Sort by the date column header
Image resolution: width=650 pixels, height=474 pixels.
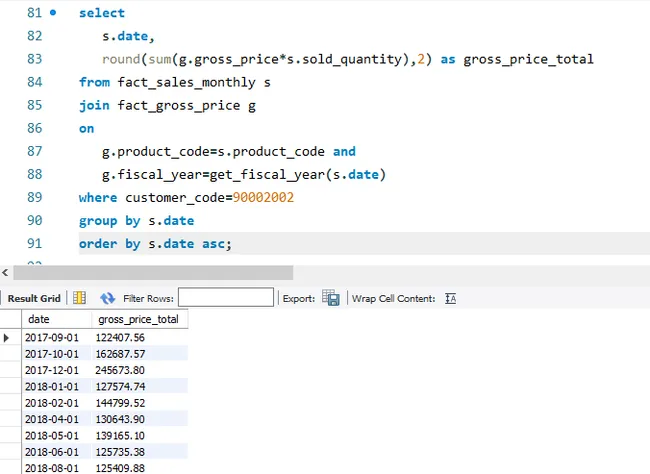pyautogui.click(x=56, y=319)
